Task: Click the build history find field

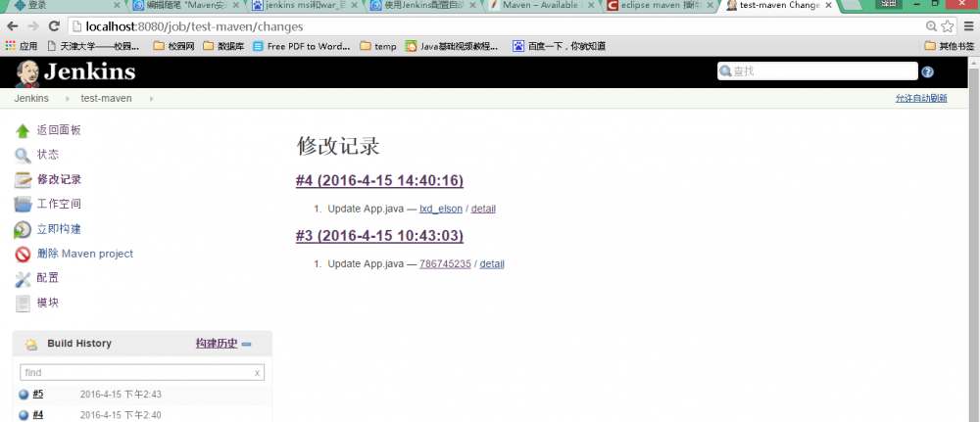Action: click(142, 373)
